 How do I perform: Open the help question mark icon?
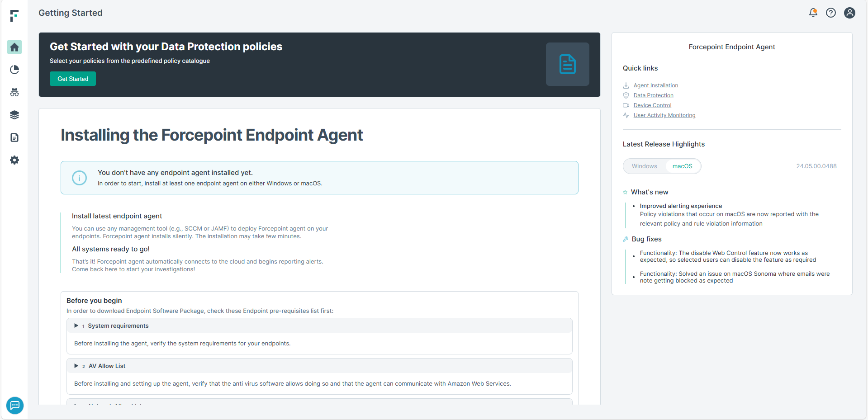(831, 13)
